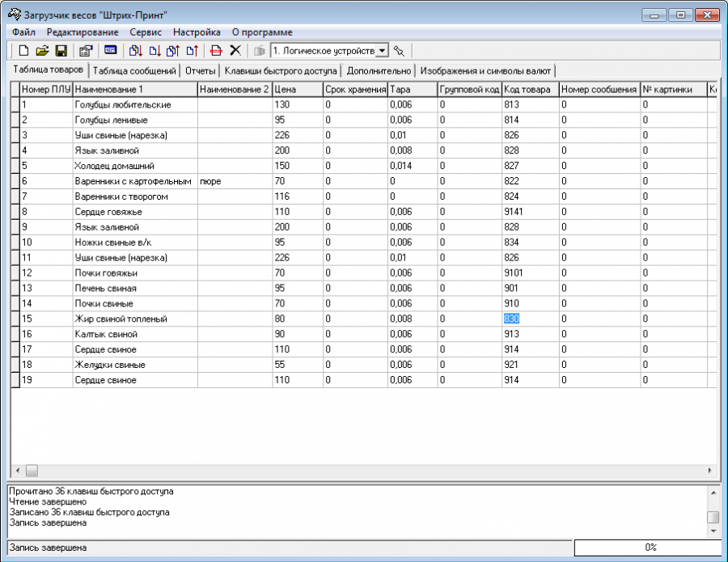Click the Групповой код column header
Screen dimensions: 728x562
click(469, 90)
